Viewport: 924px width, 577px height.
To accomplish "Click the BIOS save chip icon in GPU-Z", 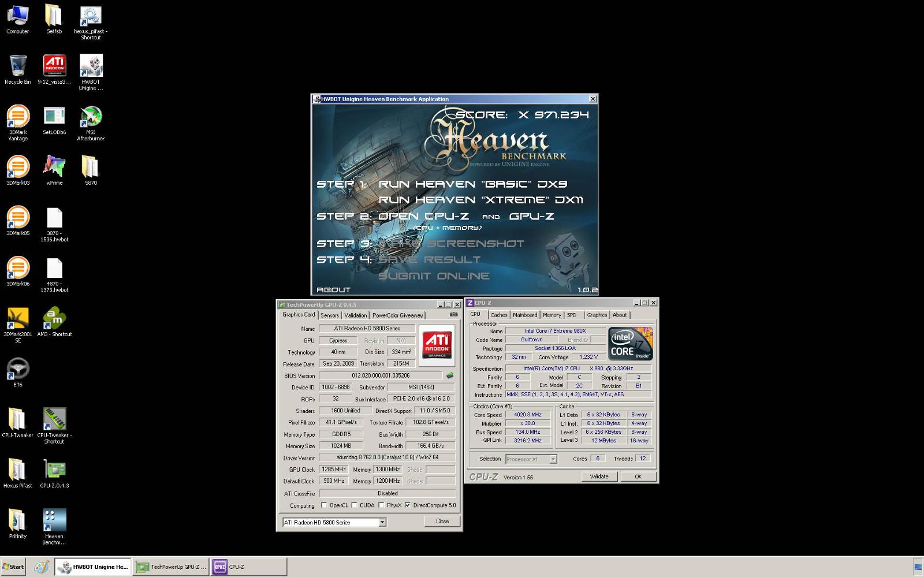I will pyautogui.click(x=450, y=375).
